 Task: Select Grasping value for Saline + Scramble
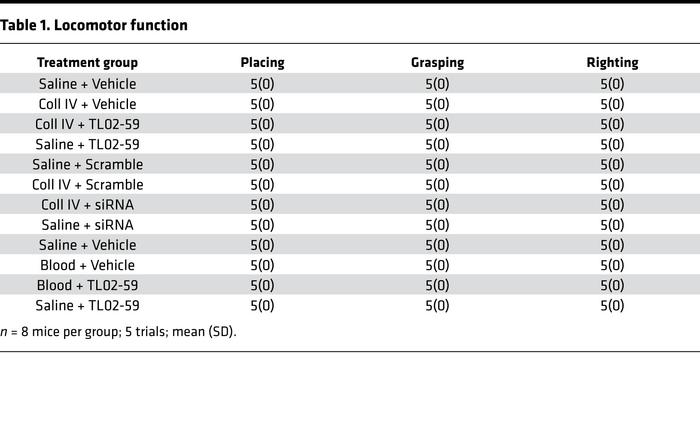coord(437,164)
